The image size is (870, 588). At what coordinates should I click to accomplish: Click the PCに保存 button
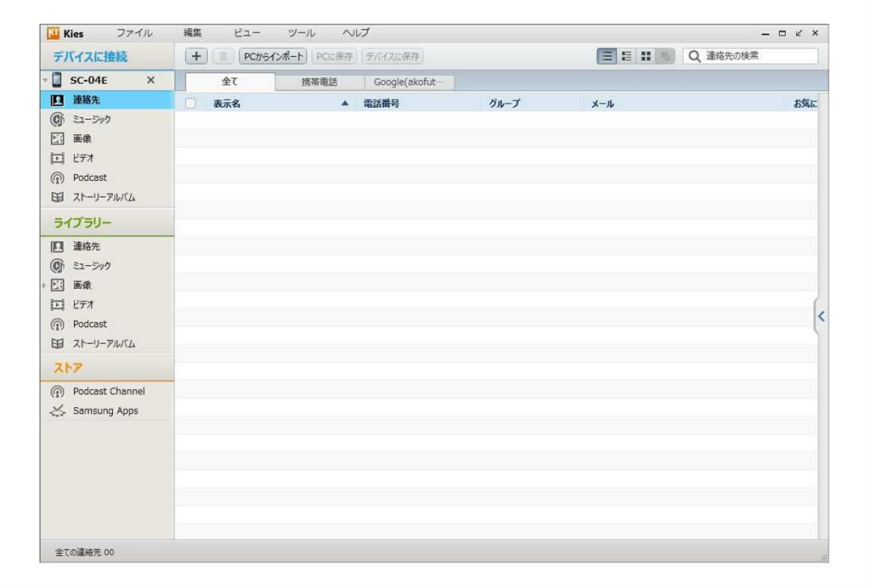click(x=334, y=56)
